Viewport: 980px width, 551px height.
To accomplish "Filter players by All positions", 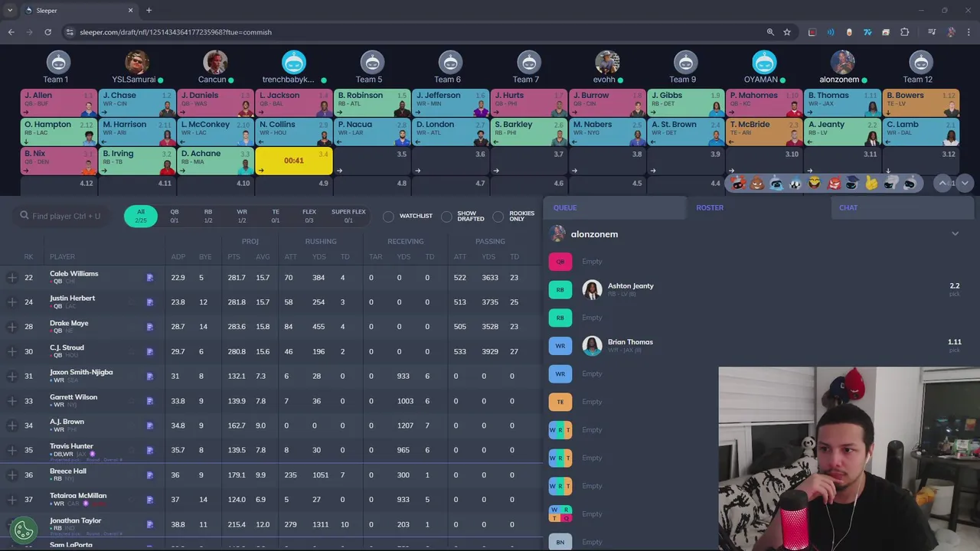I will (x=141, y=216).
